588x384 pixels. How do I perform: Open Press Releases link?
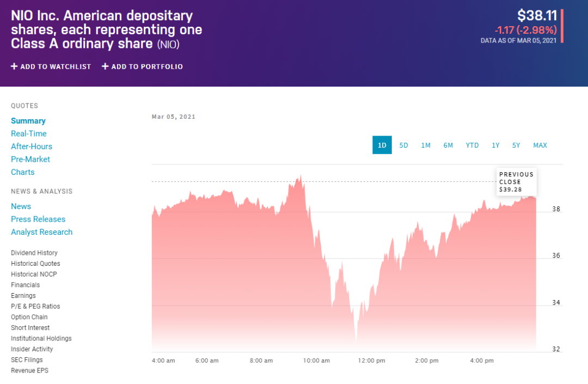pyautogui.click(x=38, y=219)
